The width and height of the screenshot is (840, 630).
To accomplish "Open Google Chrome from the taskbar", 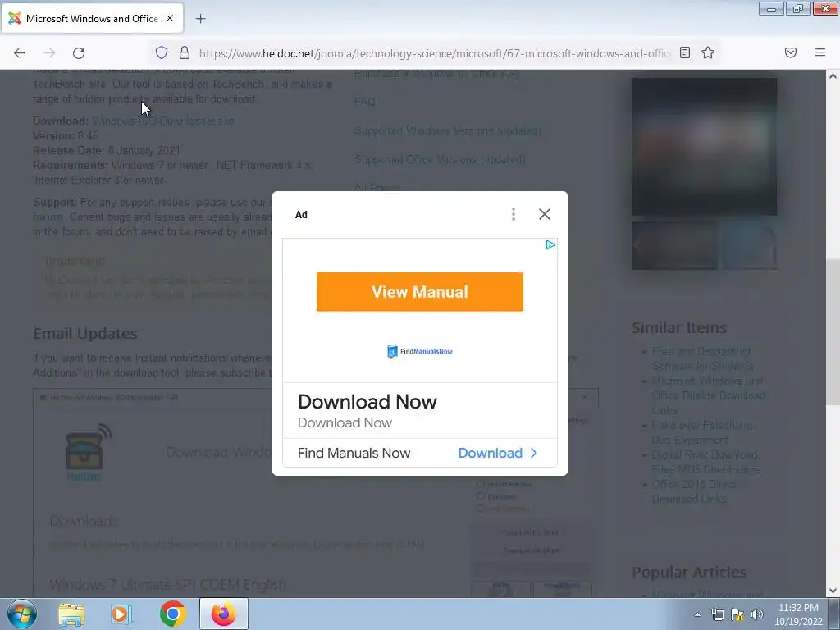I will click(x=172, y=614).
